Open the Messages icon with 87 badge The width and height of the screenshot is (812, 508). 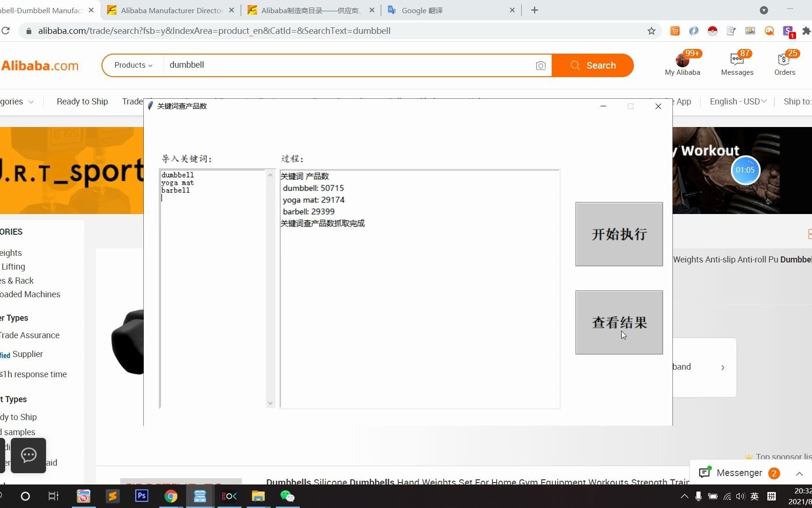click(x=737, y=63)
